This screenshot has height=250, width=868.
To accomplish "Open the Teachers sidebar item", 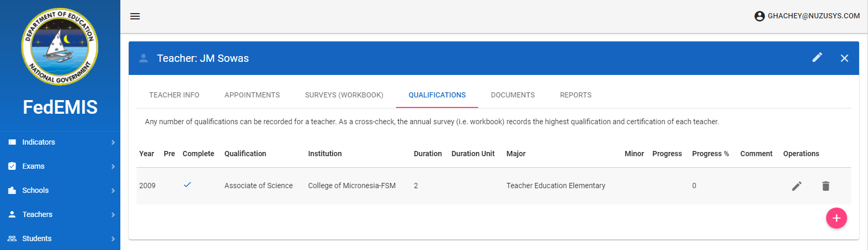I will pos(38,214).
